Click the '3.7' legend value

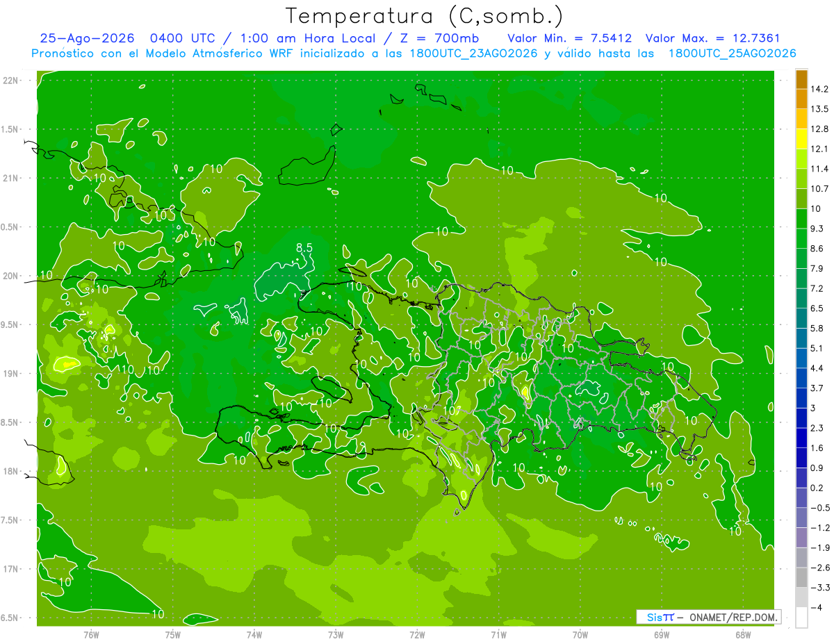tap(817, 388)
